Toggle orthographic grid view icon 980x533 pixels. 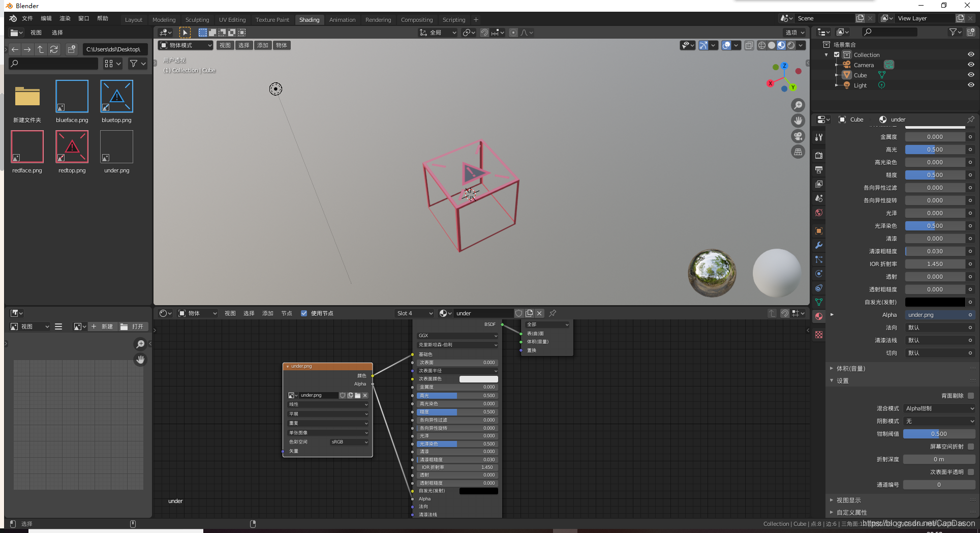pyautogui.click(x=799, y=152)
